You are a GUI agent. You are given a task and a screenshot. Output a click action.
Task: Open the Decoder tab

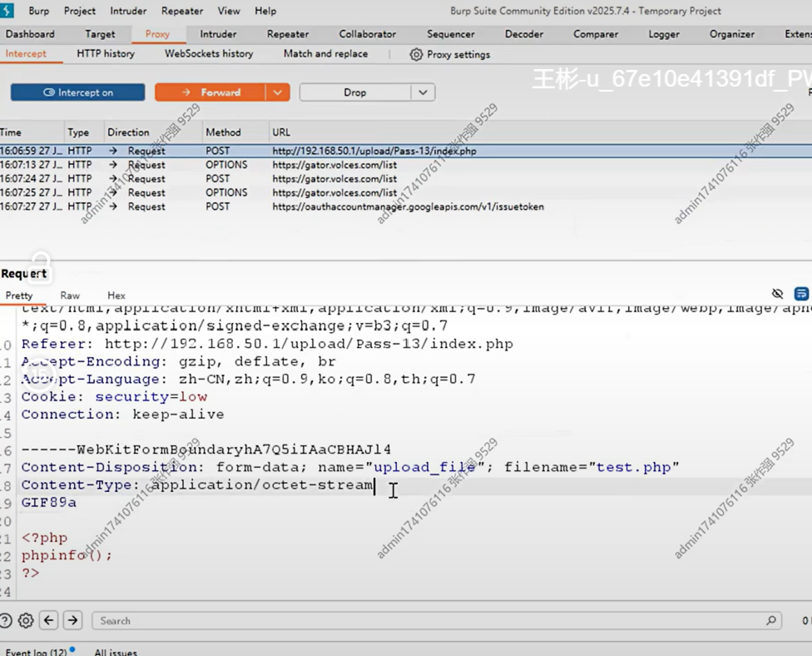coord(524,34)
